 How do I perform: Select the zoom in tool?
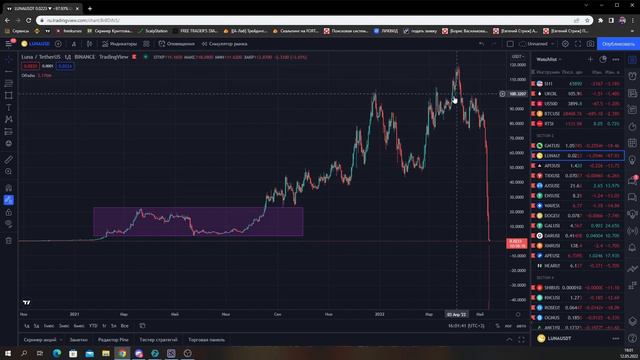(x=9, y=171)
